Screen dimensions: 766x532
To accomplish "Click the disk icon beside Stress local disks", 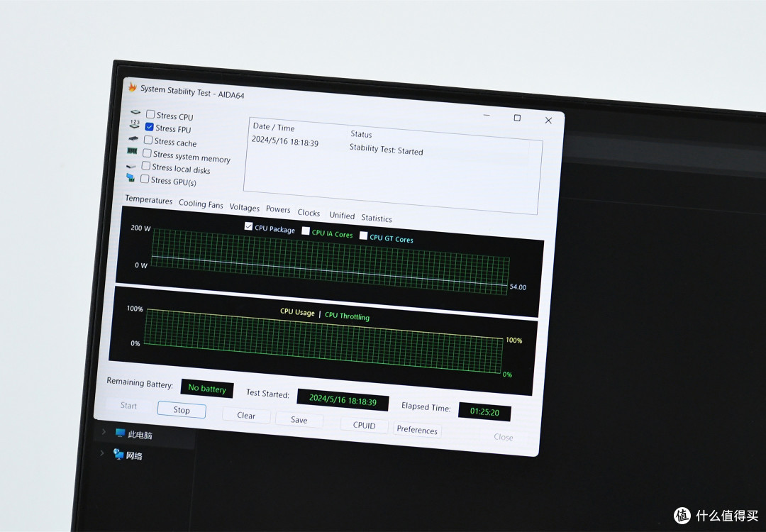I will tap(131, 166).
